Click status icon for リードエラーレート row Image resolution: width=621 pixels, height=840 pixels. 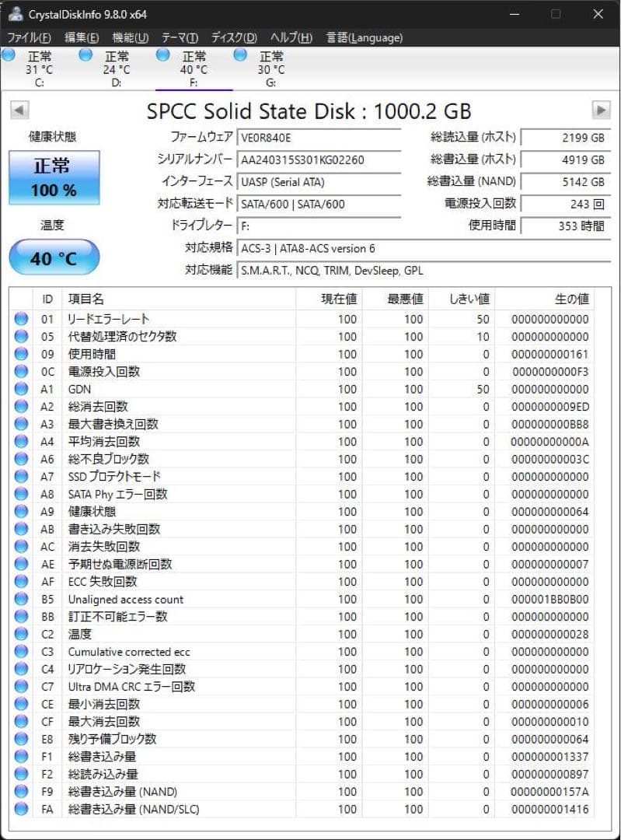[x=22, y=319]
